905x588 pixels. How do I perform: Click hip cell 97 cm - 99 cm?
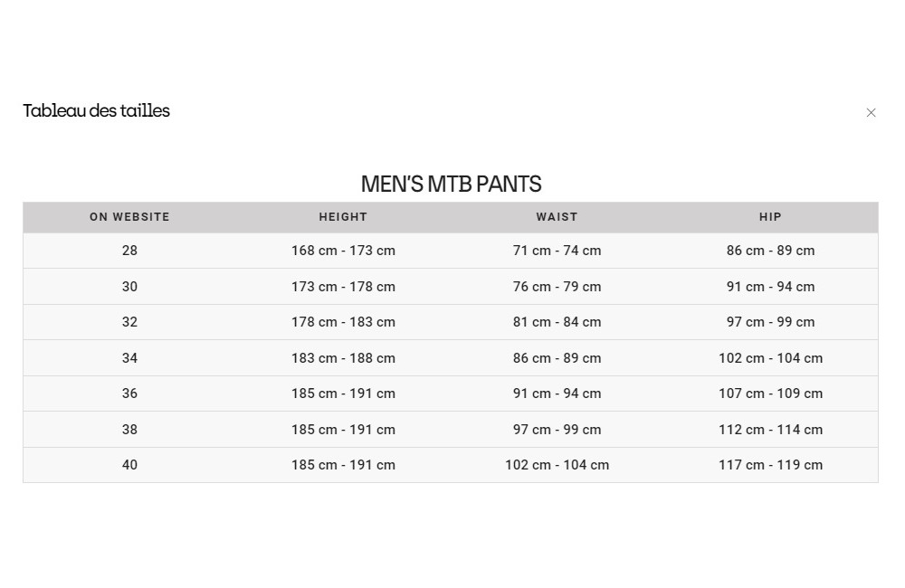pos(770,322)
